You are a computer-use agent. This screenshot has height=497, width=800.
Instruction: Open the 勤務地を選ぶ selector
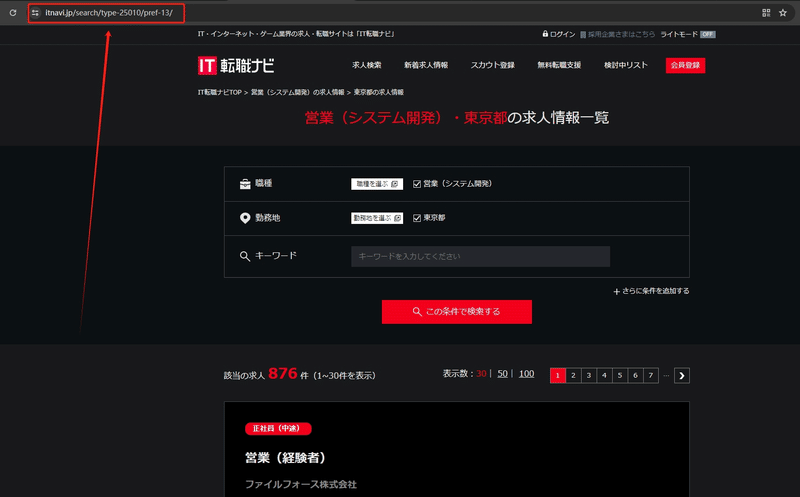377,218
